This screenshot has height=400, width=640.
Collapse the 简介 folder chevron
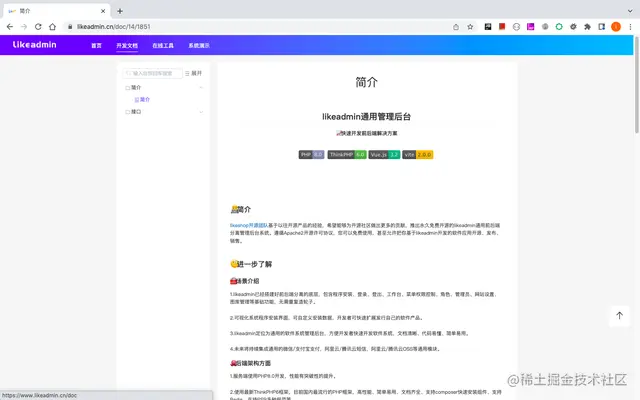tap(201, 87)
